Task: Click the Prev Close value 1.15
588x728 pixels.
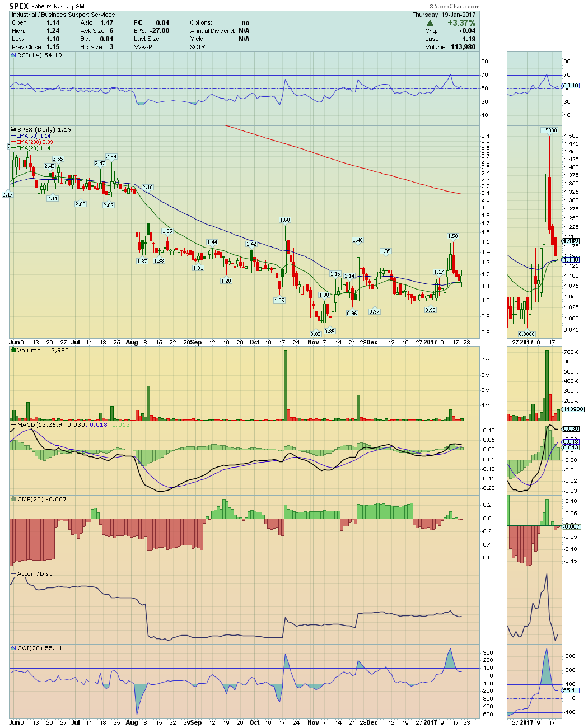Action: 53,47
